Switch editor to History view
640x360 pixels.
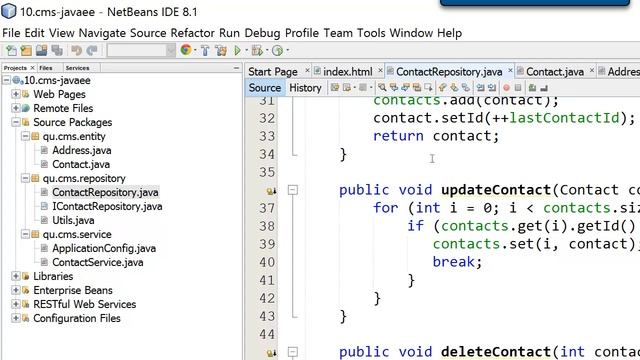[305, 87]
